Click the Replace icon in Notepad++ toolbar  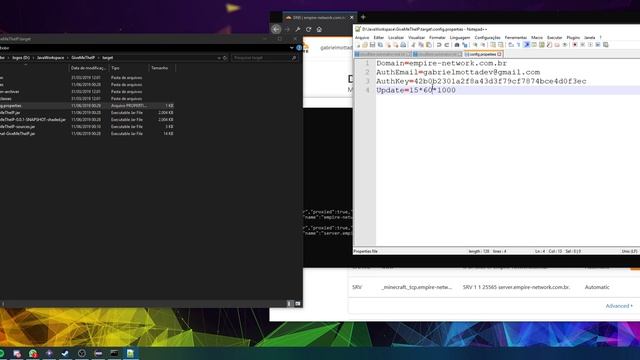[x=464, y=45]
